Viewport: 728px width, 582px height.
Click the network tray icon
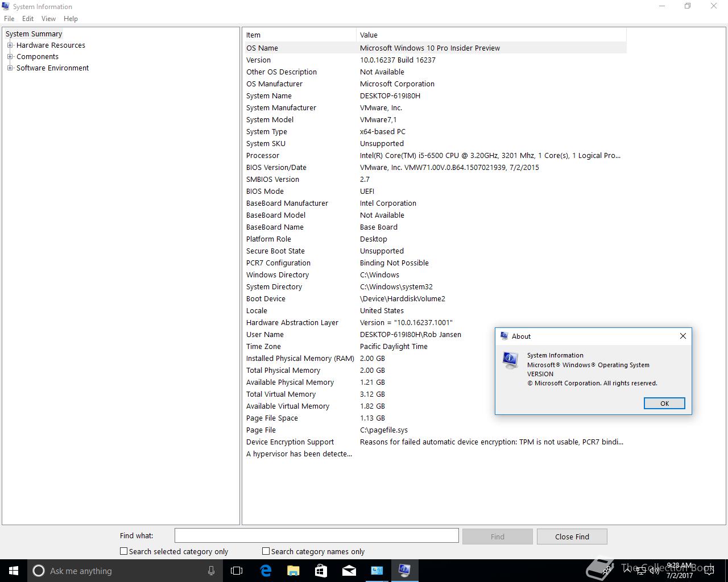click(641, 571)
